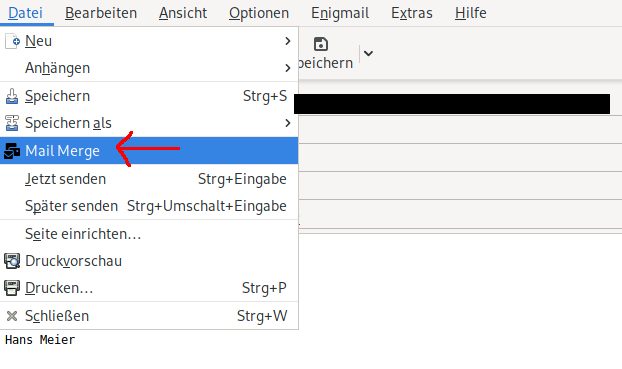Select Seite einrichten… entry
Image resolution: width=622 pixels, height=369 pixels.
coord(149,234)
